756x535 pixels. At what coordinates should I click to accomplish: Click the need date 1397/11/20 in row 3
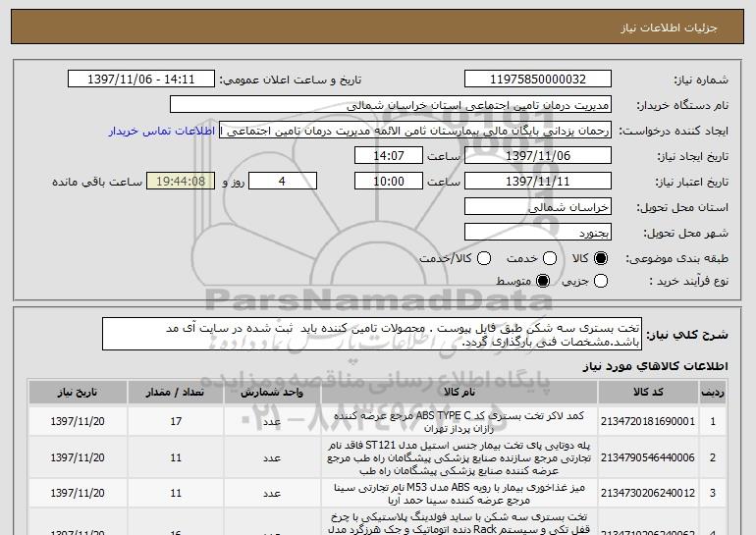[78, 493]
